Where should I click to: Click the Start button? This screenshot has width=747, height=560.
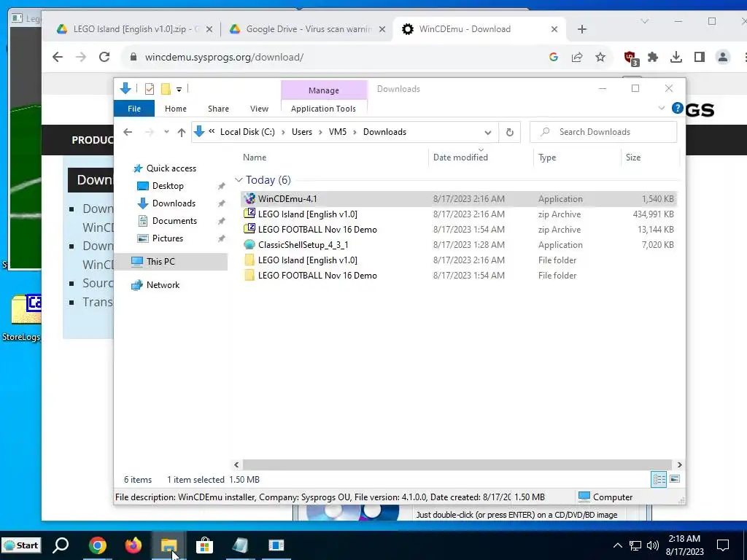point(21,545)
